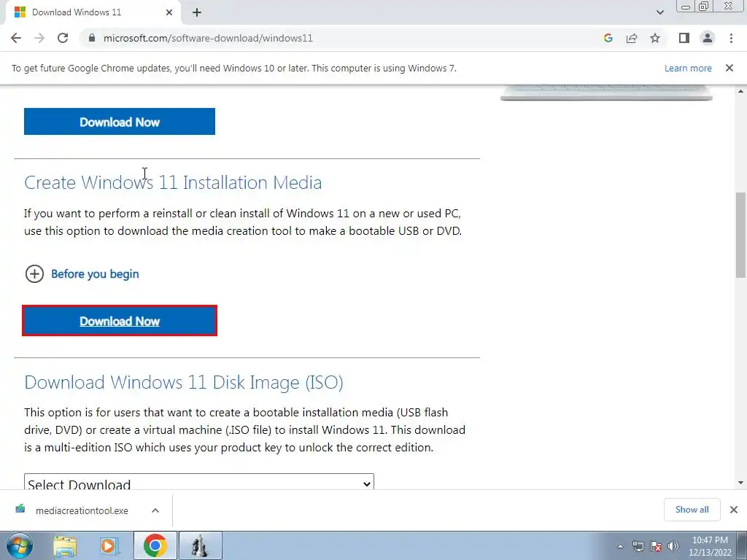Viewport: 747px width, 560px height.
Task: Open the Windows Start menu
Action: click(x=20, y=545)
